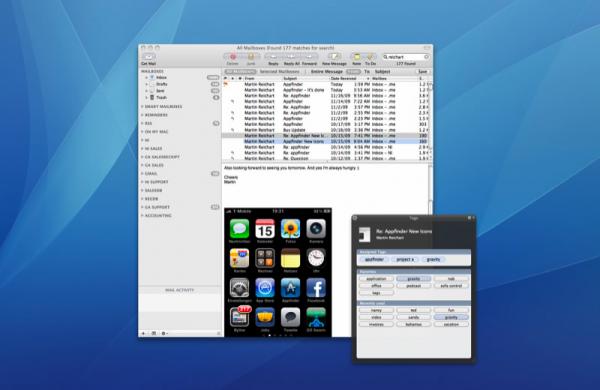Screen dimensions: 600x390
Task: Toggle the 'vacation' tag button
Action: coord(451,324)
